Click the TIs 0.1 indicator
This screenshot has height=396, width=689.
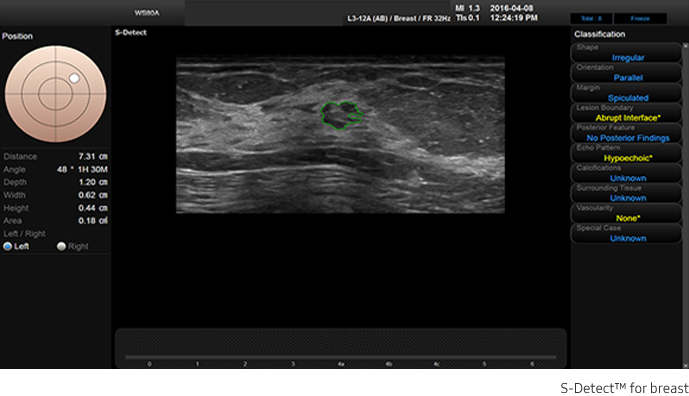tap(468, 18)
